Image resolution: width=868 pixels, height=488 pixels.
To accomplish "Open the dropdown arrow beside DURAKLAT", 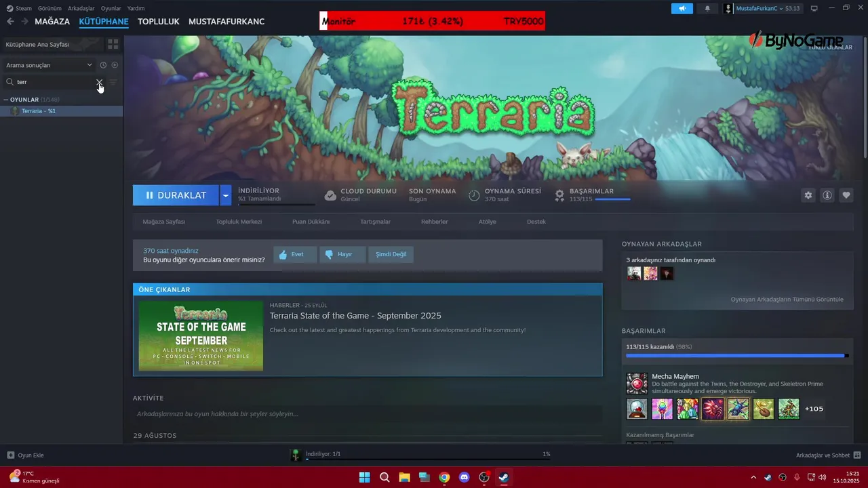I will 226,195.
